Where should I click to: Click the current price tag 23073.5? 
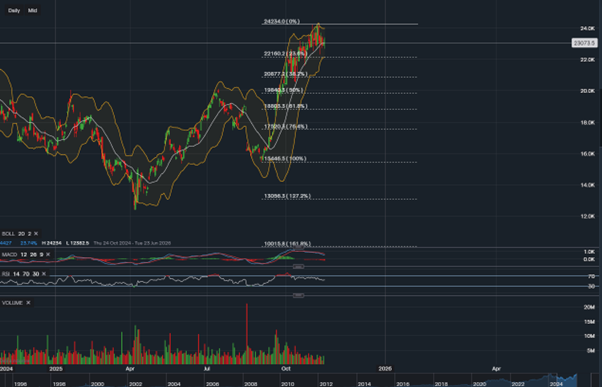point(584,43)
